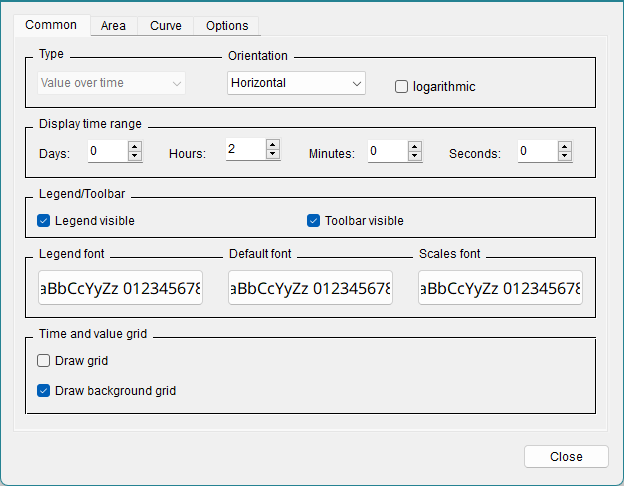Go to the Options tab

click(x=227, y=26)
